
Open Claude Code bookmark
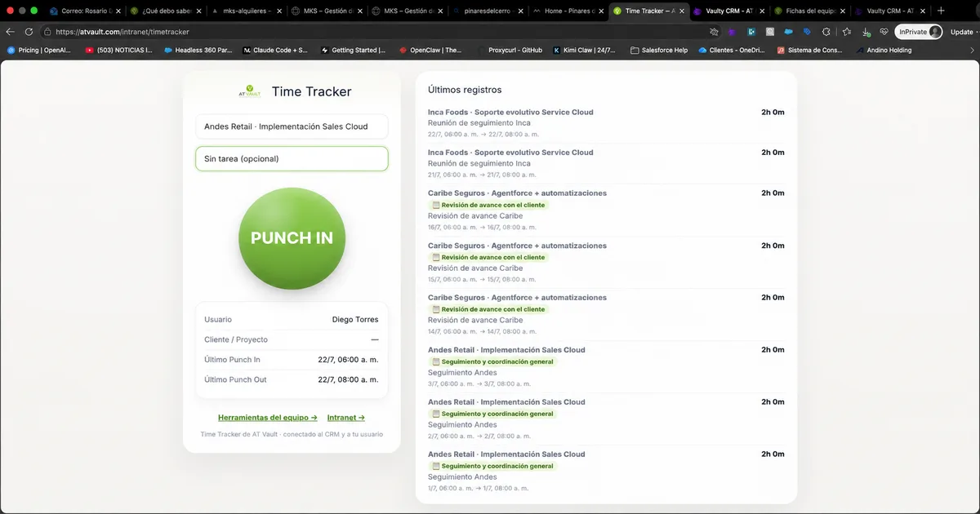pos(275,50)
